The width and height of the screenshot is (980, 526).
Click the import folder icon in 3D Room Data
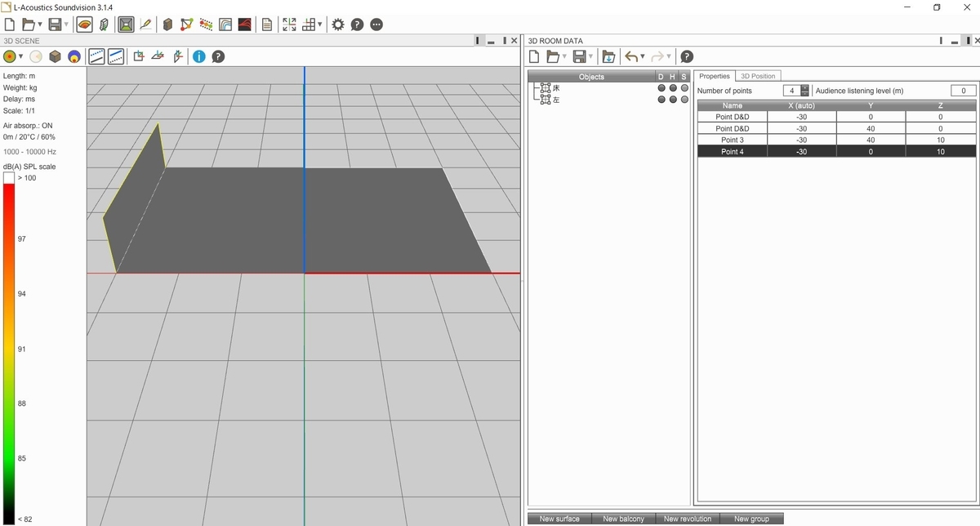[x=608, y=56]
